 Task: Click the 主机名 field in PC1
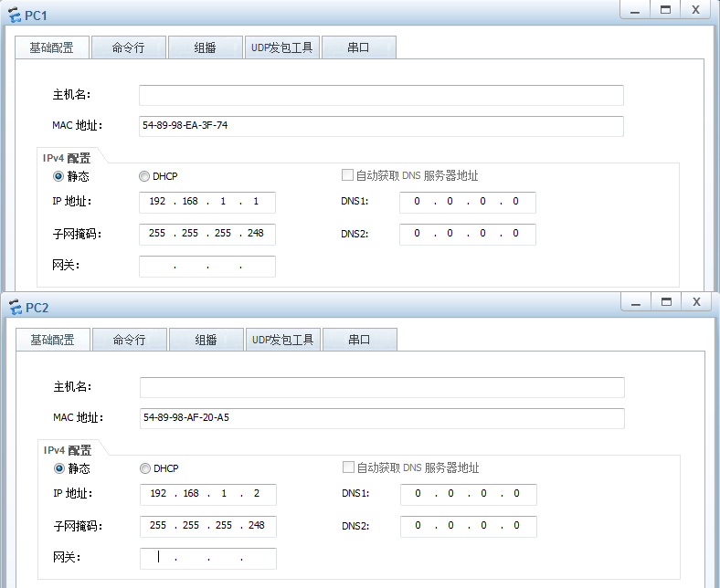381,95
